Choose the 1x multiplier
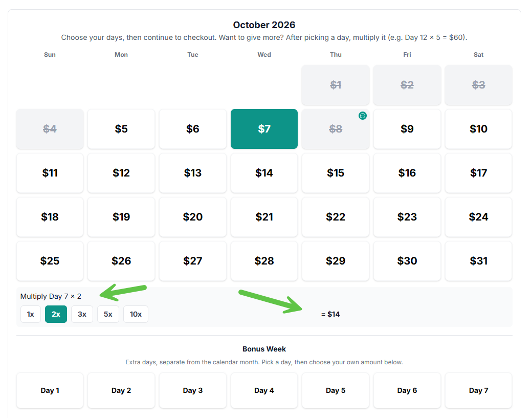Screen dimensions: 532x418 click(x=31, y=314)
